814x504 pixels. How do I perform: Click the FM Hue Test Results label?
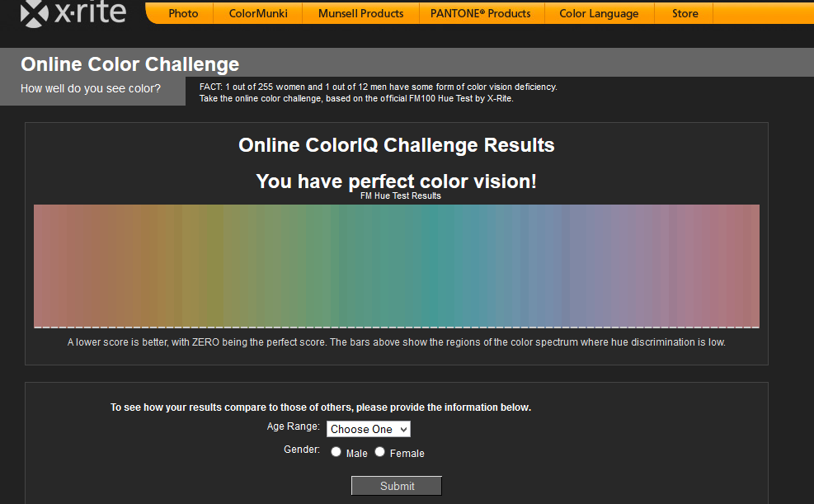(401, 195)
